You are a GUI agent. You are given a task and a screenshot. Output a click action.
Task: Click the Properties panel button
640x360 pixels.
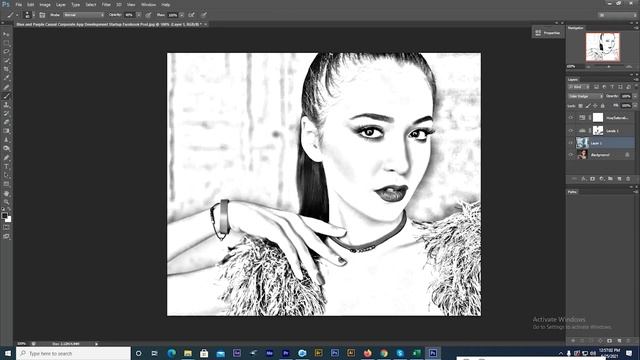point(548,33)
